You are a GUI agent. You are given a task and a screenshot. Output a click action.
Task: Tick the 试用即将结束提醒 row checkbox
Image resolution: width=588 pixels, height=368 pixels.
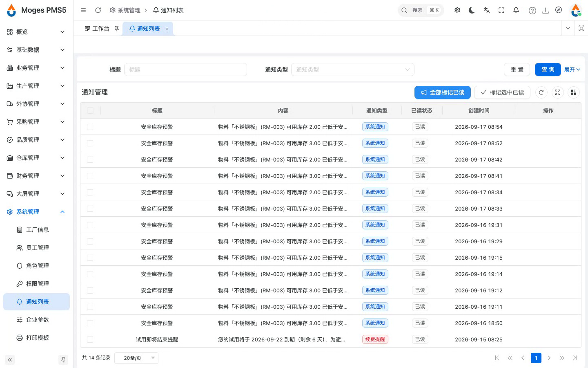point(90,339)
